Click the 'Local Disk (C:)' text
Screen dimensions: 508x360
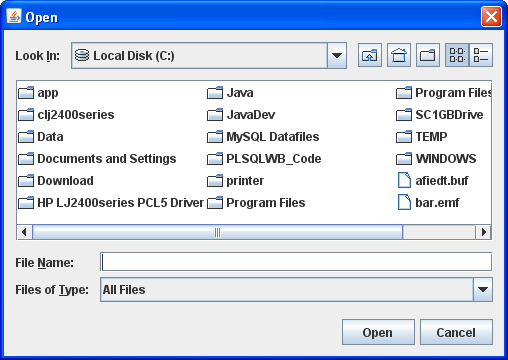134,56
